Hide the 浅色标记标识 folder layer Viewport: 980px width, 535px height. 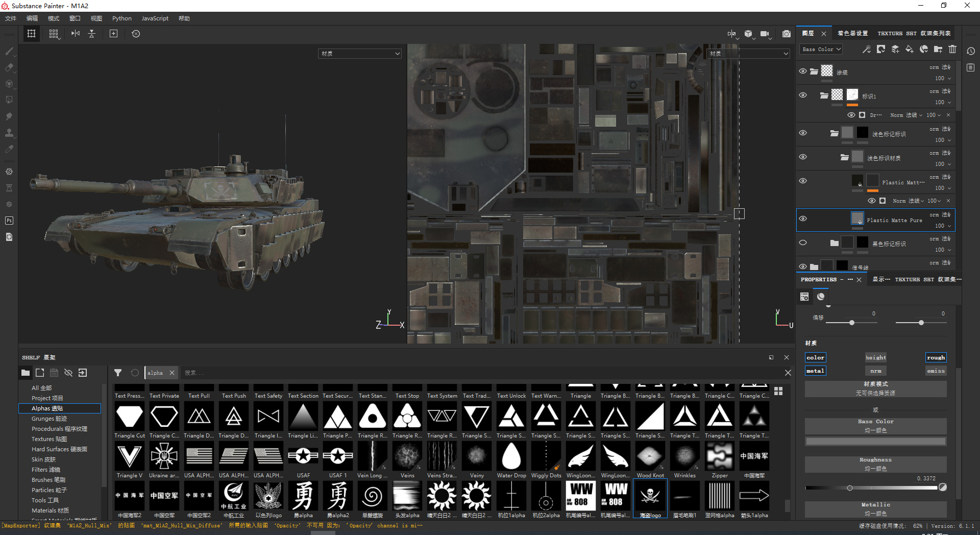803,133
